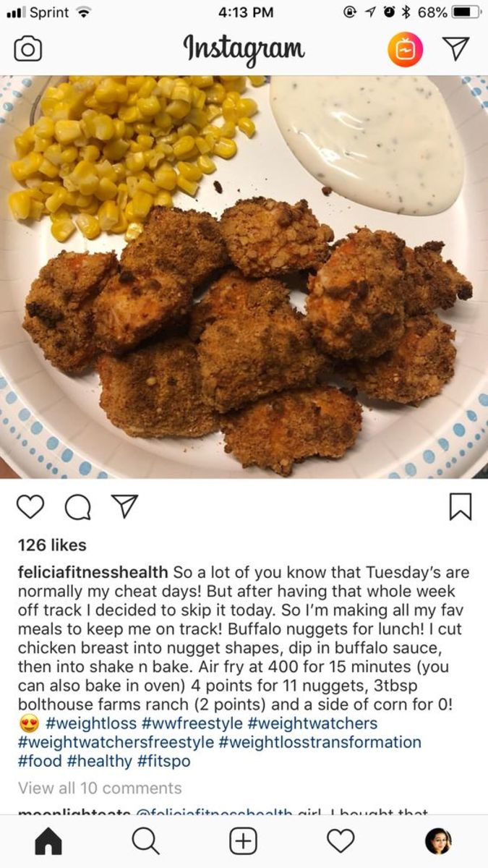Open profile avatar tab in bottom bar
The width and height of the screenshot is (488, 868).
(x=439, y=841)
